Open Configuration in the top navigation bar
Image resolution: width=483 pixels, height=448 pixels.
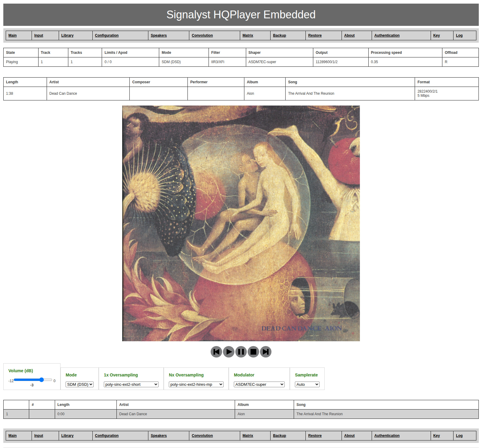[x=107, y=35]
